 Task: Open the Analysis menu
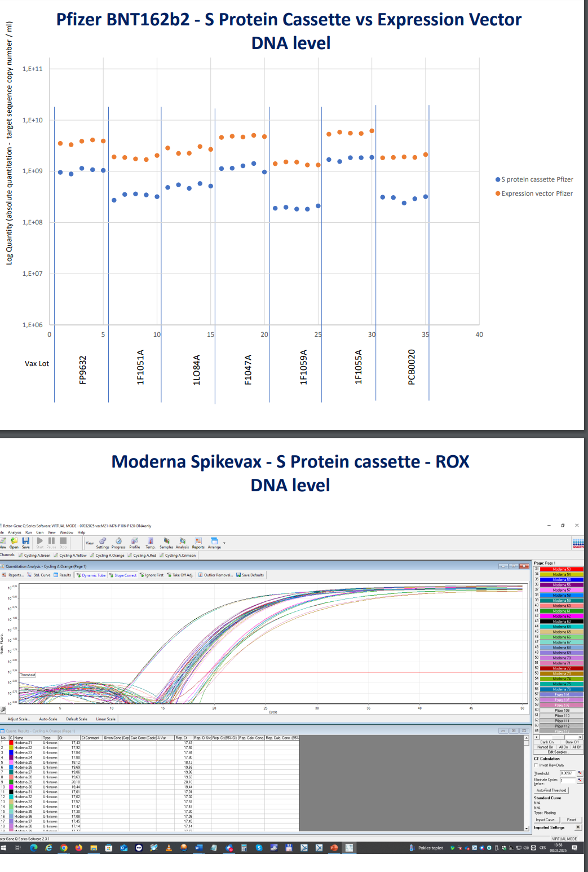click(x=15, y=532)
